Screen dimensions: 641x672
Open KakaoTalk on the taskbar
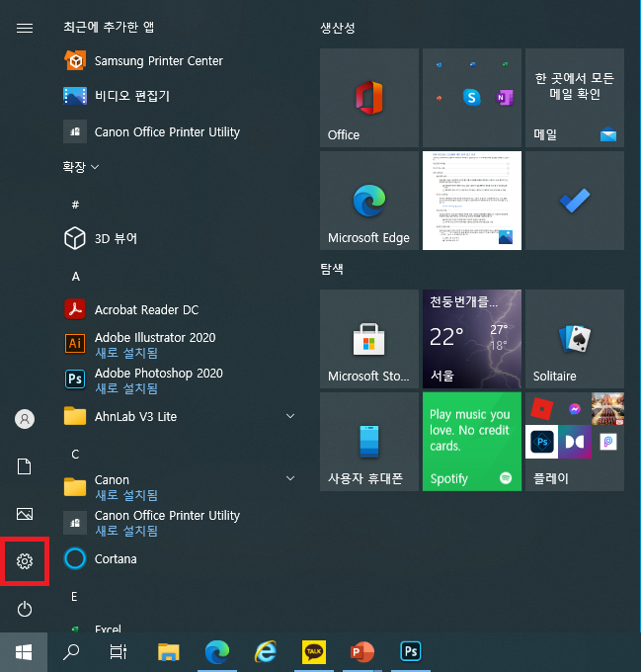(x=314, y=652)
